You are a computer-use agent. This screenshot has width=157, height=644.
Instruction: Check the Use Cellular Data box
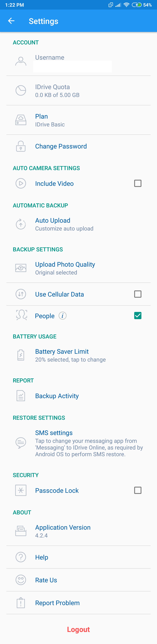[138, 294]
